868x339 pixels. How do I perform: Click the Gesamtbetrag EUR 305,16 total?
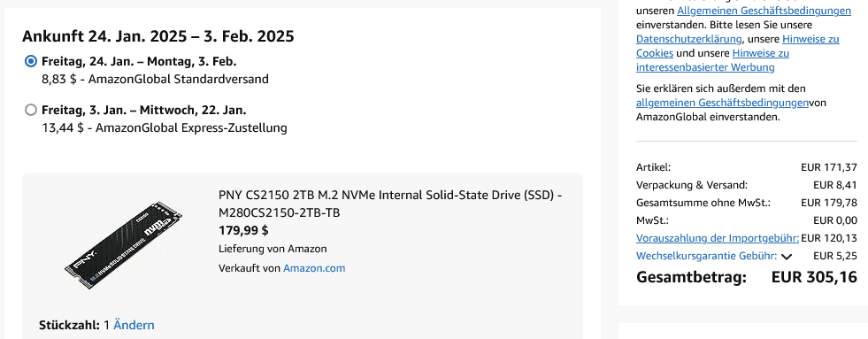[x=746, y=277]
